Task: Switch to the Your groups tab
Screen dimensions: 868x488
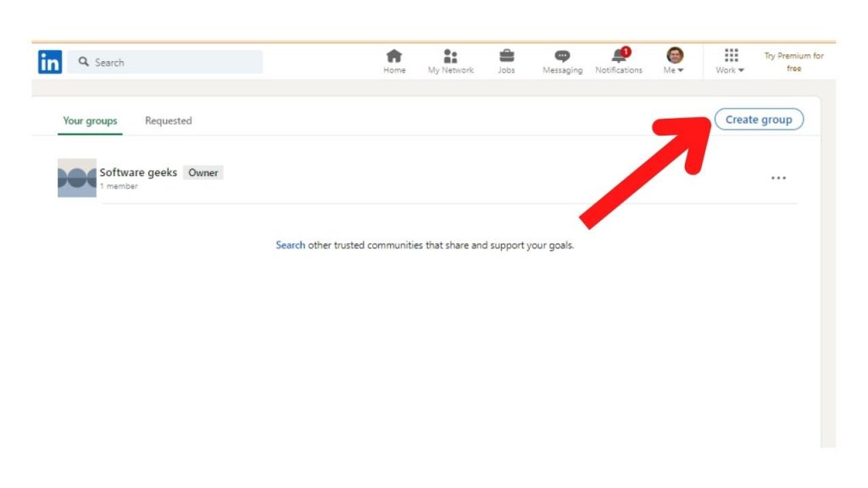Action: pos(90,120)
